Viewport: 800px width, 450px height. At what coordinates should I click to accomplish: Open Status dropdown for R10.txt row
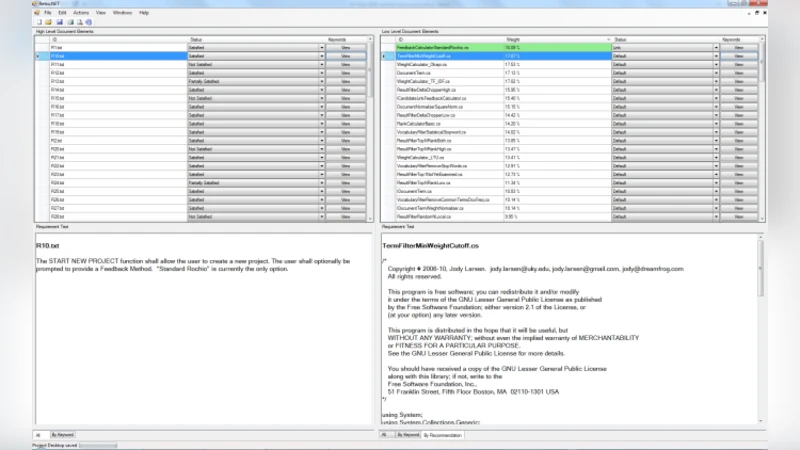[322, 56]
